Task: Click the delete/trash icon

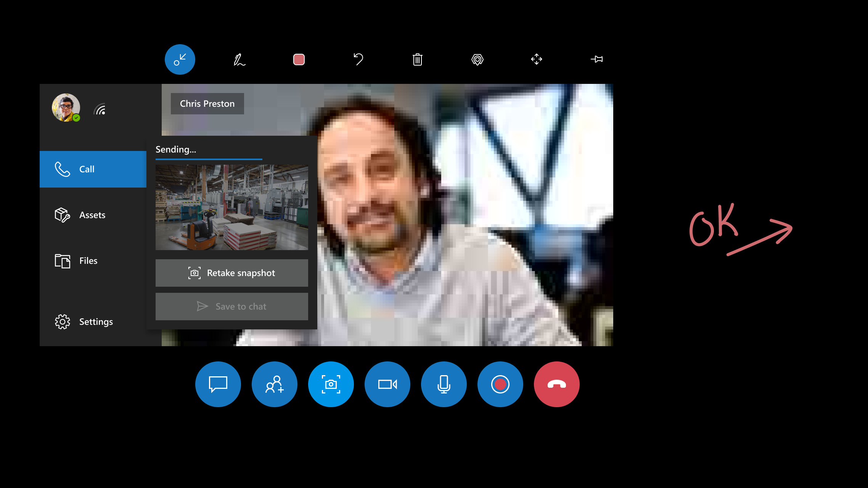Action: point(417,59)
